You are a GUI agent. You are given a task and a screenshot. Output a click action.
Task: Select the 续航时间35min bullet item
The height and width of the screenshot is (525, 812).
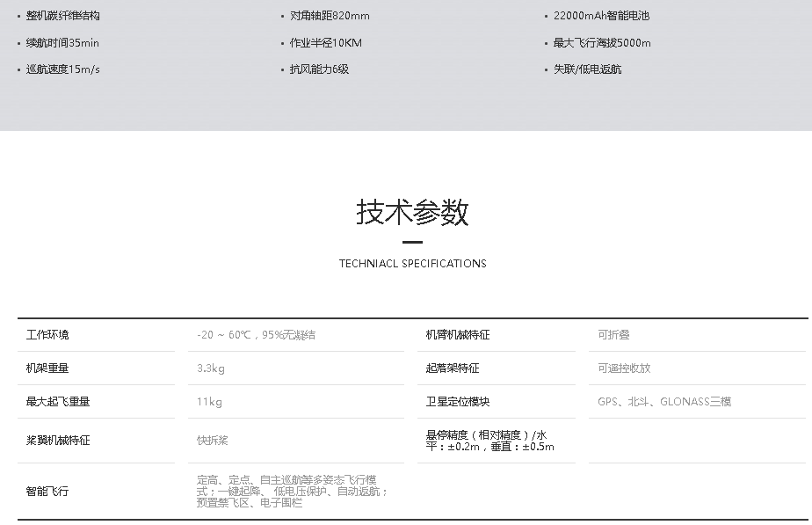[62, 43]
